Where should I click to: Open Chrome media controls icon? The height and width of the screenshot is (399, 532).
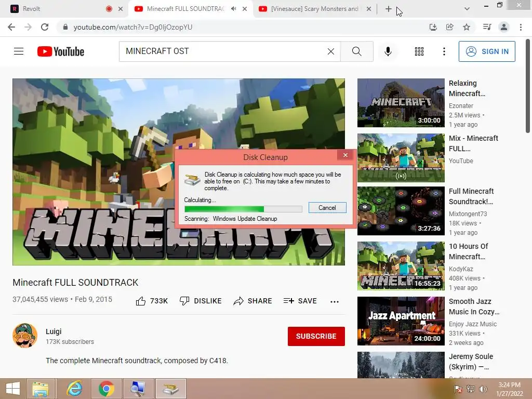[x=487, y=27]
